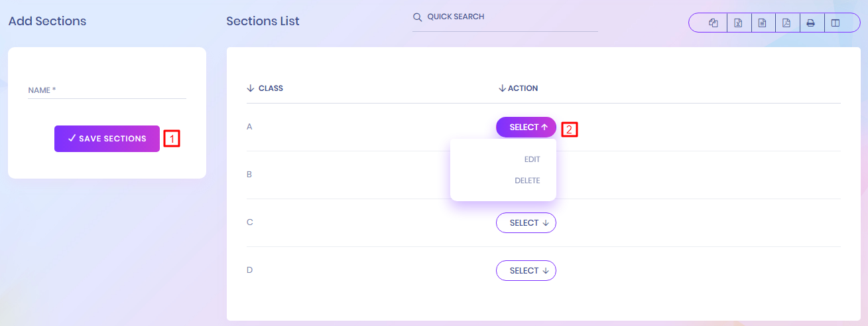The height and width of the screenshot is (326, 868).
Task: Choose Delete from the dropdown menu
Action: coord(527,181)
